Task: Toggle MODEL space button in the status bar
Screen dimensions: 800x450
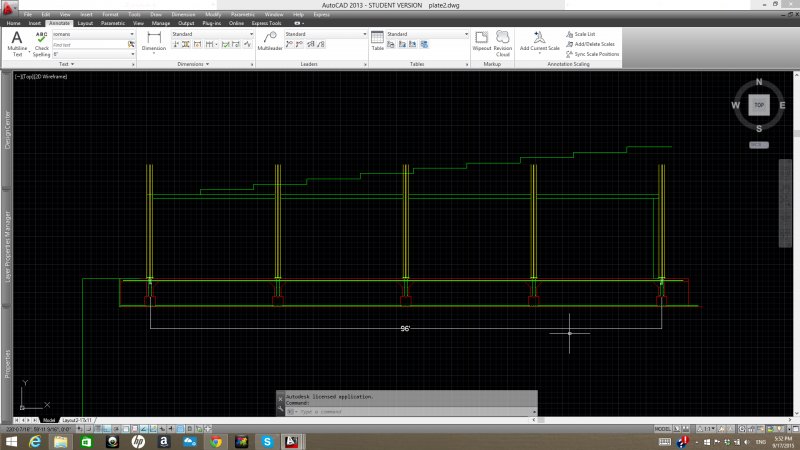Action: pos(662,429)
